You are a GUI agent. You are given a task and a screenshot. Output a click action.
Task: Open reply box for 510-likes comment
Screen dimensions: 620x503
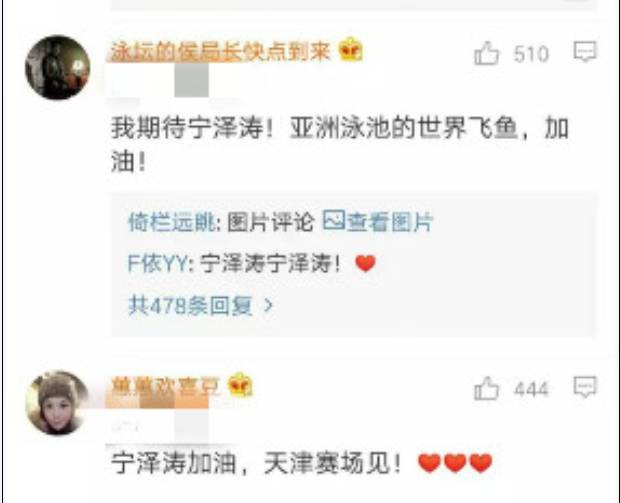[585, 52]
